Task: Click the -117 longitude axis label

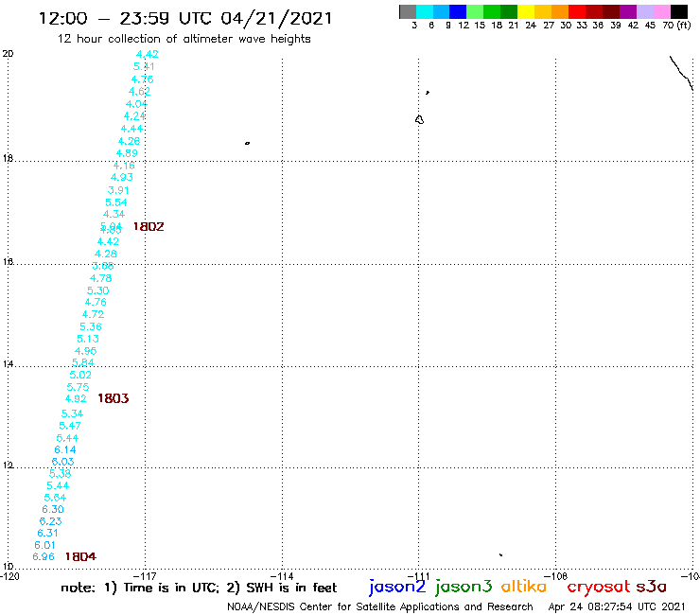Action: point(145,576)
